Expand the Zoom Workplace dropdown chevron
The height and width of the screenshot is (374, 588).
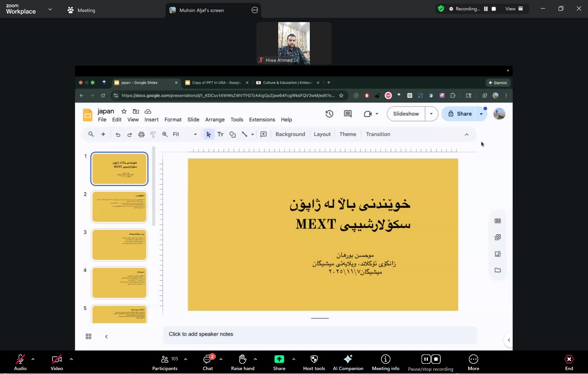tap(50, 9)
